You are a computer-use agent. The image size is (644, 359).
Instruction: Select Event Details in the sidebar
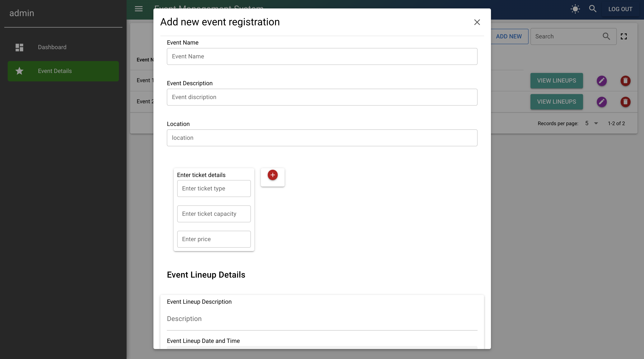tap(55, 71)
